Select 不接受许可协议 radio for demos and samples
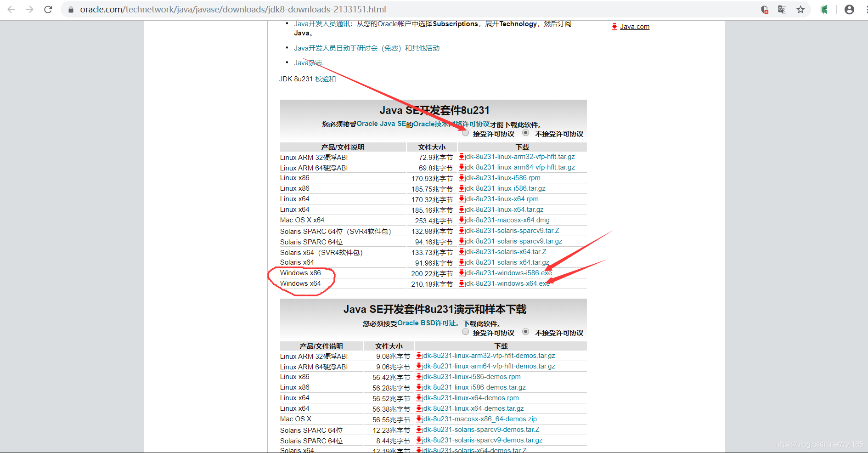 [x=526, y=332]
